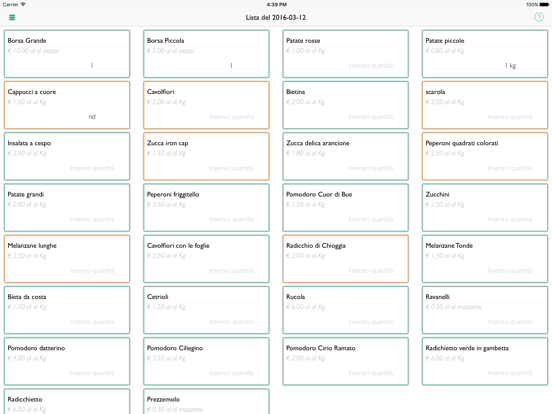Image resolution: width=552 pixels, height=414 pixels.
Task: Activate Cavolfiori con le foglie quantity field
Action: [x=231, y=270]
